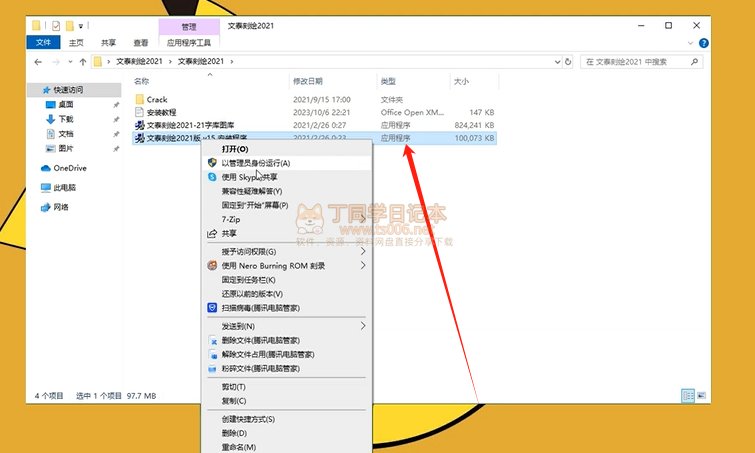This screenshot has width=755, height=453.
Task: Click the Refresh button in address bar
Action: (568, 62)
